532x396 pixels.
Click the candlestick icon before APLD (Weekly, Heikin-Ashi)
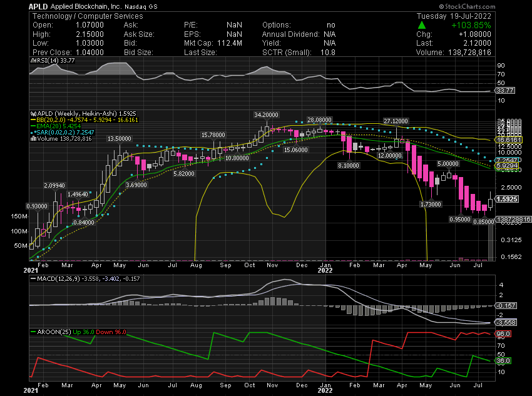pos(33,114)
